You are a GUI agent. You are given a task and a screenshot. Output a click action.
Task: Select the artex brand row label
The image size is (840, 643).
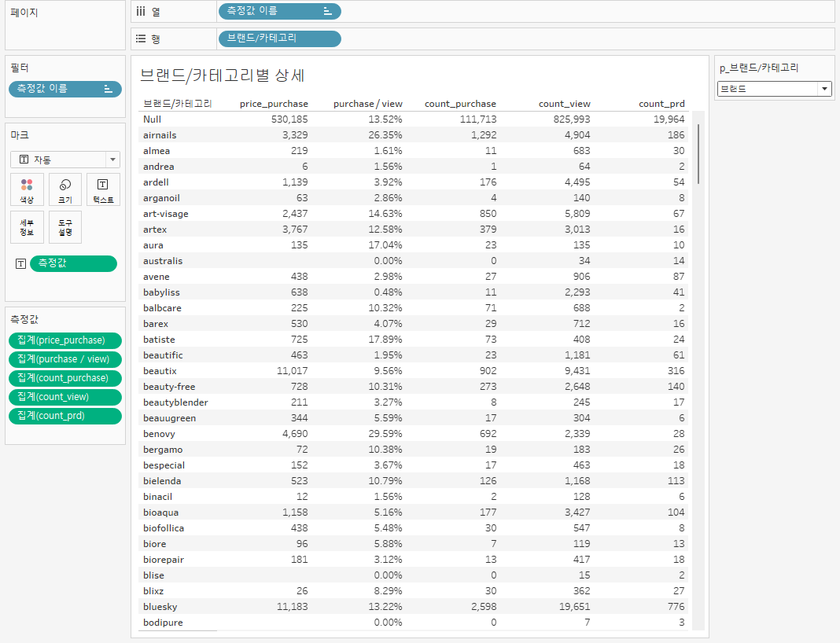coord(155,230)
